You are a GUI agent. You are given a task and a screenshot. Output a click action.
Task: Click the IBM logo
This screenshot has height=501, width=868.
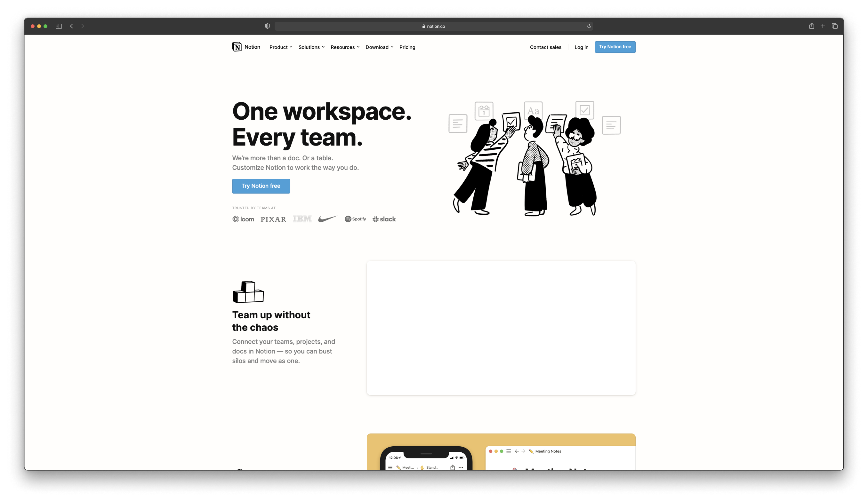click(x=302, y=219)
